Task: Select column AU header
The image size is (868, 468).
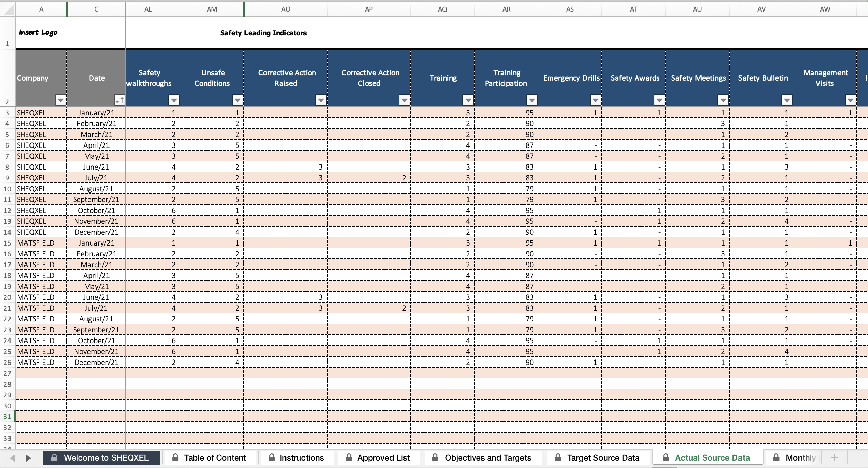Action: 697,9
